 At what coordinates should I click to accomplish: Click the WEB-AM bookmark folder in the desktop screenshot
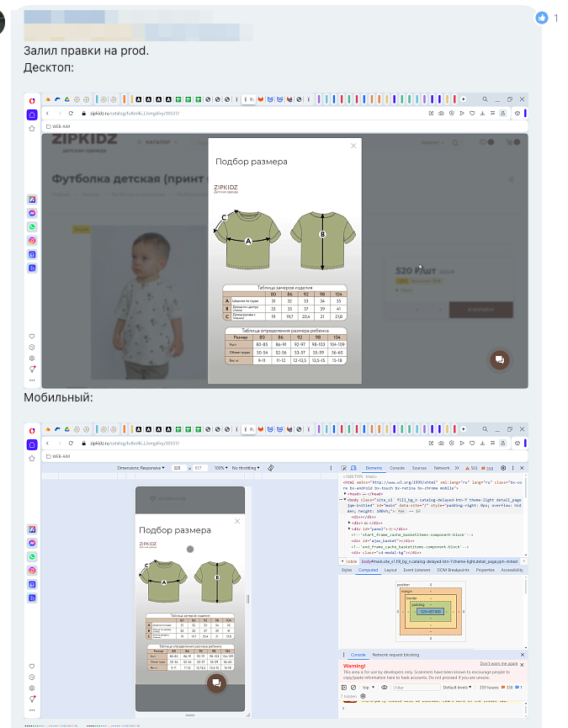58,126
